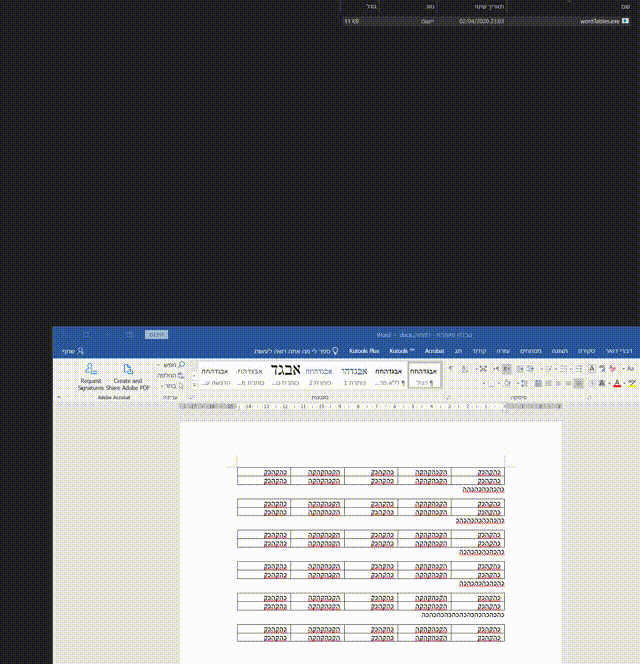Screen dimensions: 640x664
Task: Click the Replace (החלפה) icon
Action: pyautogui.click(x=181, y=375)
